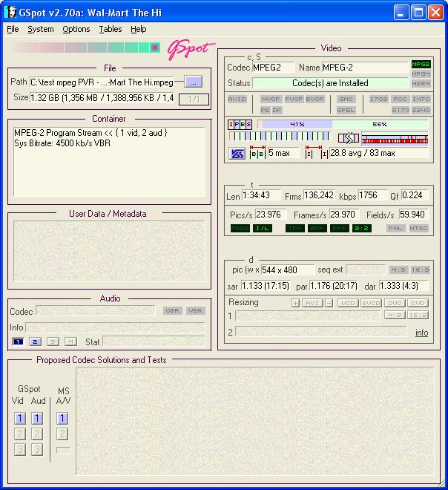Viewport: 448px width, 490px height.
Task: Click the Len field showing 1:34:43
Action: [261, 195]
